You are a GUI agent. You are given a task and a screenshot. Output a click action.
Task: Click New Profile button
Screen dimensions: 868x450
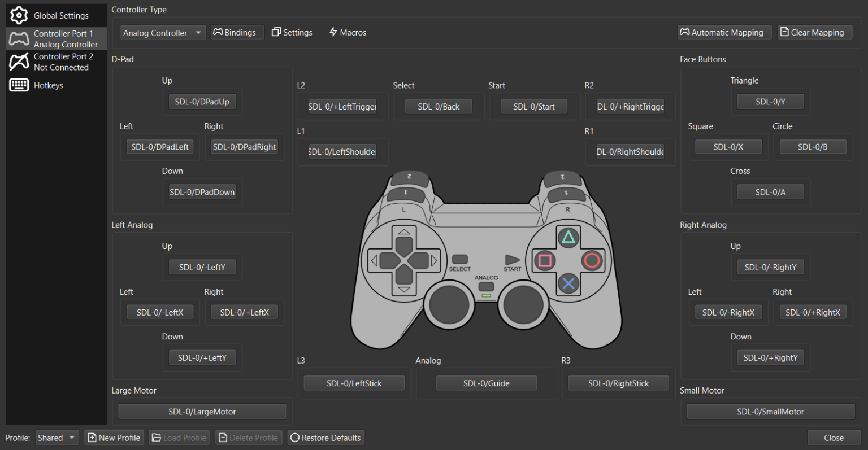click(x=114, y=438)
